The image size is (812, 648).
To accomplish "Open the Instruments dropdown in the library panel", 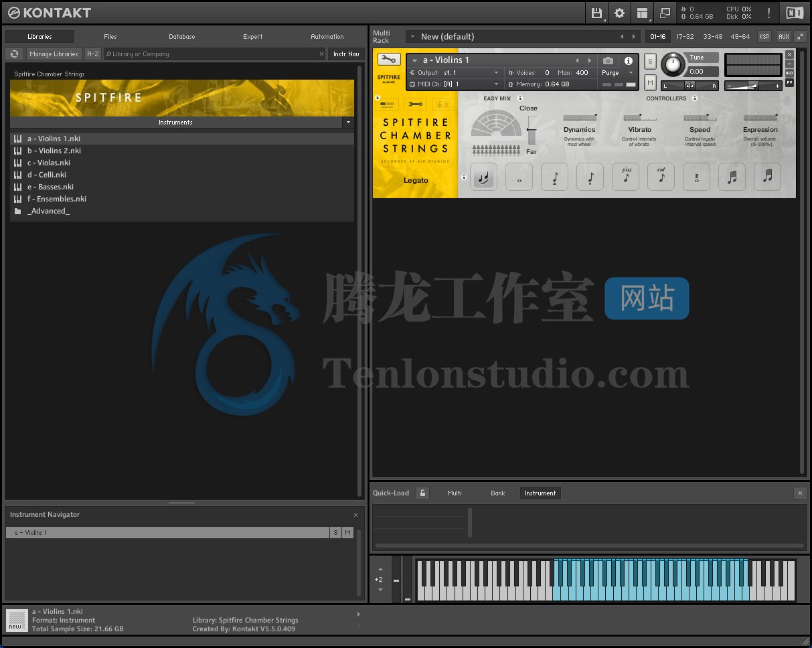I will 348,123.
